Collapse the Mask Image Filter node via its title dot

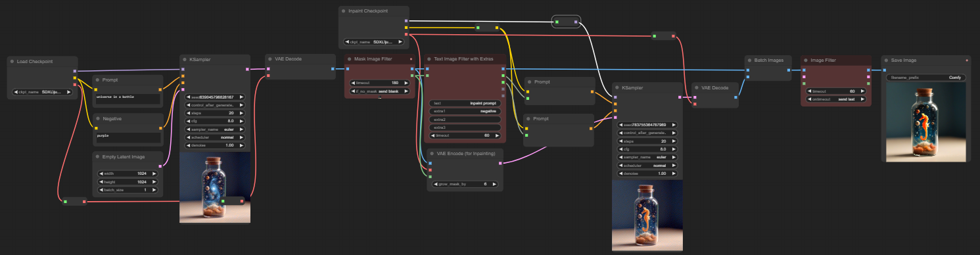[x=349, y=59]
